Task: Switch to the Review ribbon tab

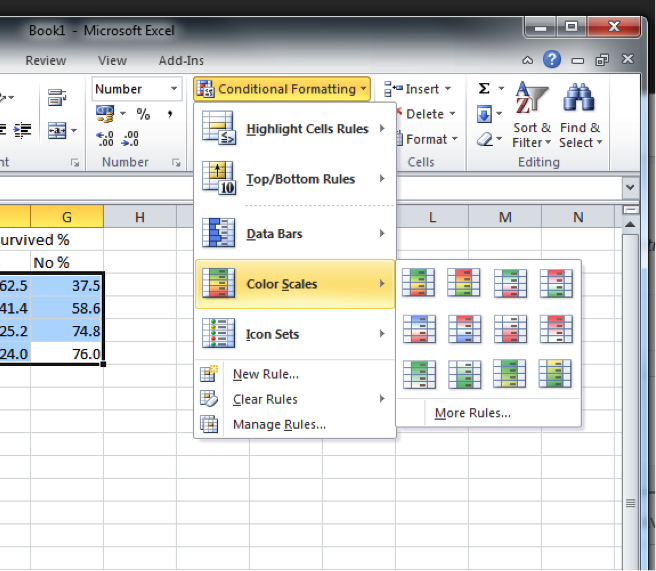Action: click(46, 61)
